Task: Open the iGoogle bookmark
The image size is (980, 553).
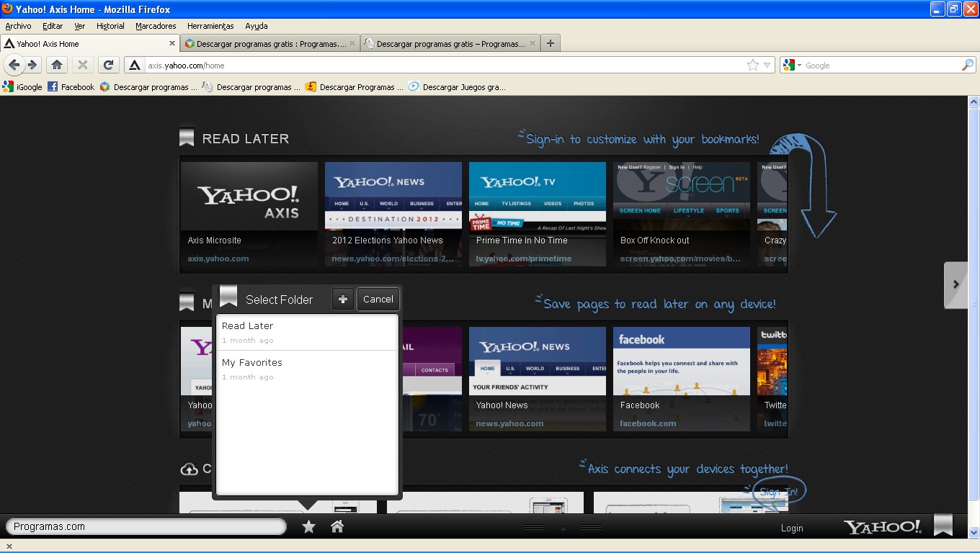Action: point(22,86)
